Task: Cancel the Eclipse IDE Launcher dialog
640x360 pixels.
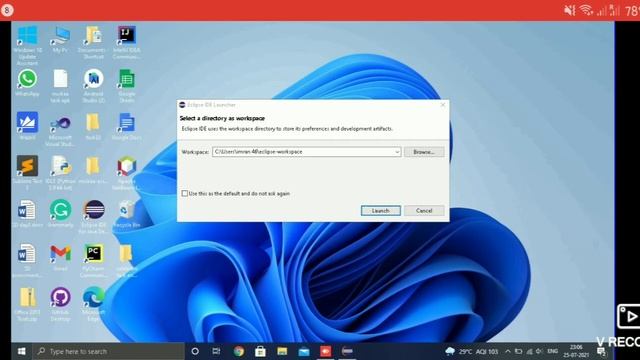Action: [x=424, y=211]
